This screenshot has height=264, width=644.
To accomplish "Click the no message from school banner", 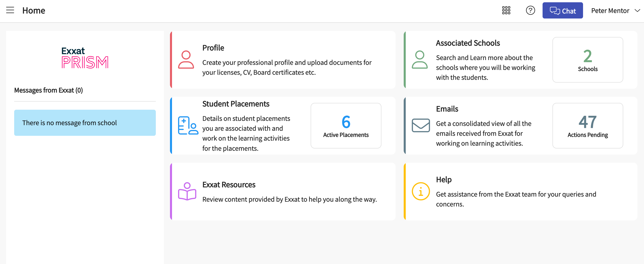I will tap(85, 123).
